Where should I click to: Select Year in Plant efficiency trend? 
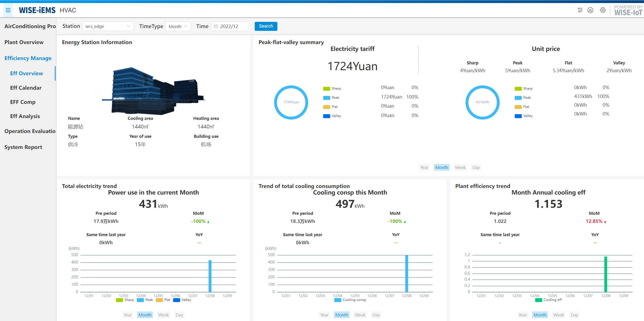click(522, 315)
